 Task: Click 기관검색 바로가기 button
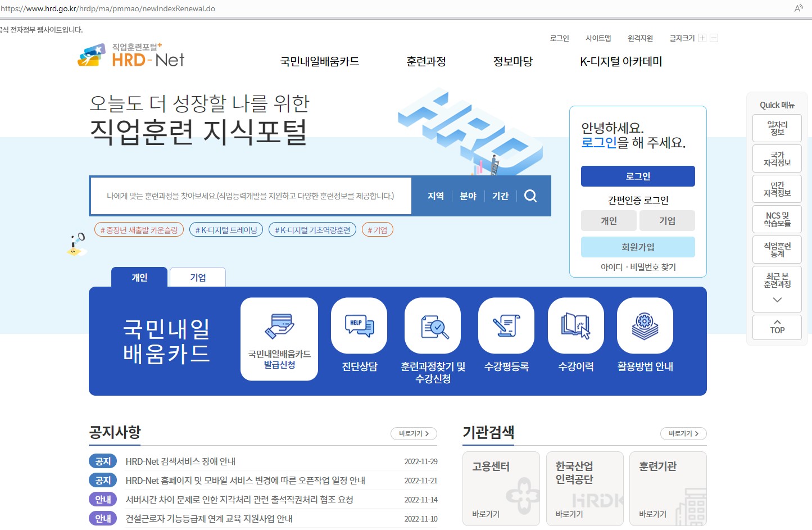coord(683,434)
